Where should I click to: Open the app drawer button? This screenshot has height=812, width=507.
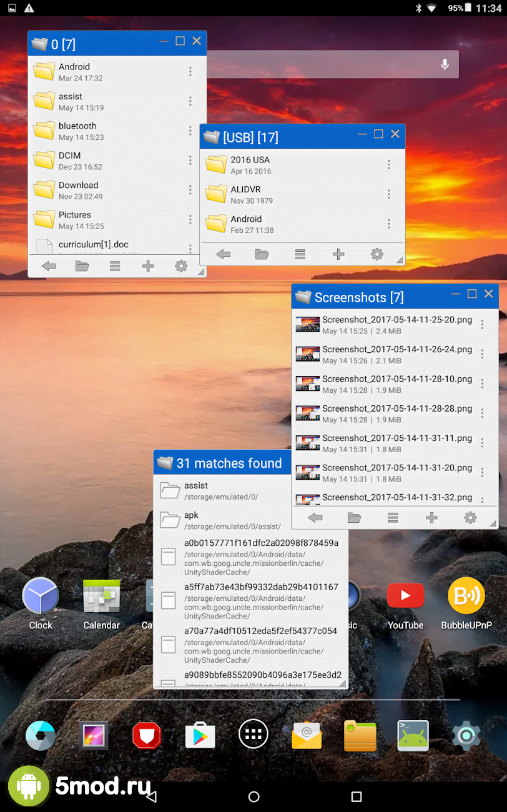click(253, 735)
